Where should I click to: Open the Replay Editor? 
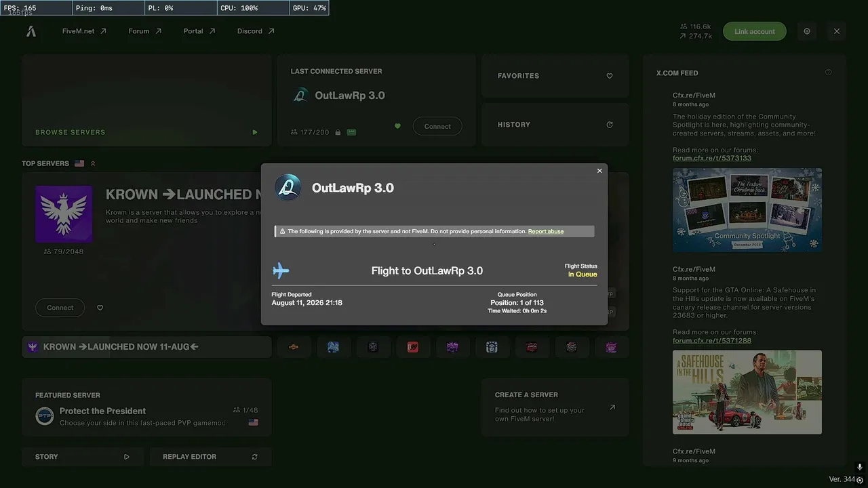coord(210,457)
